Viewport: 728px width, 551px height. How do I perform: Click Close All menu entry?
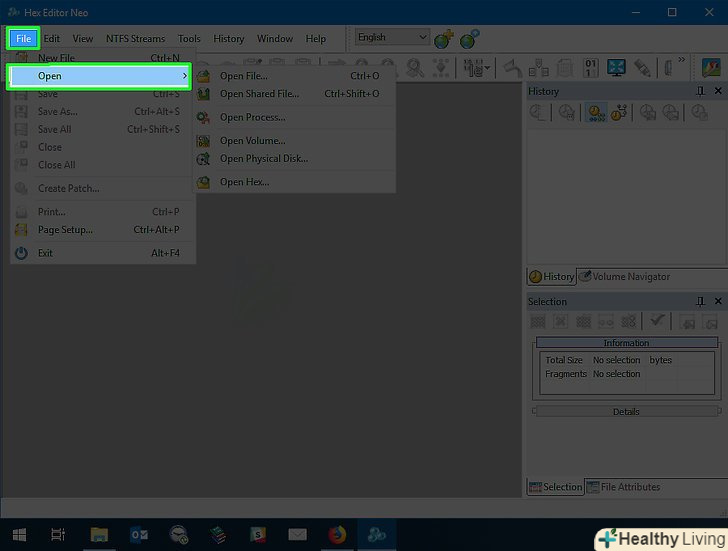(x=103, y=165)
